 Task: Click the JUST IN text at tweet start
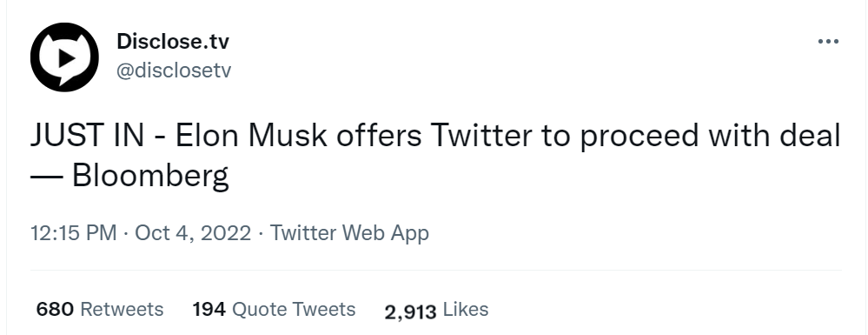pyautogui.click(x=87, y=137)
